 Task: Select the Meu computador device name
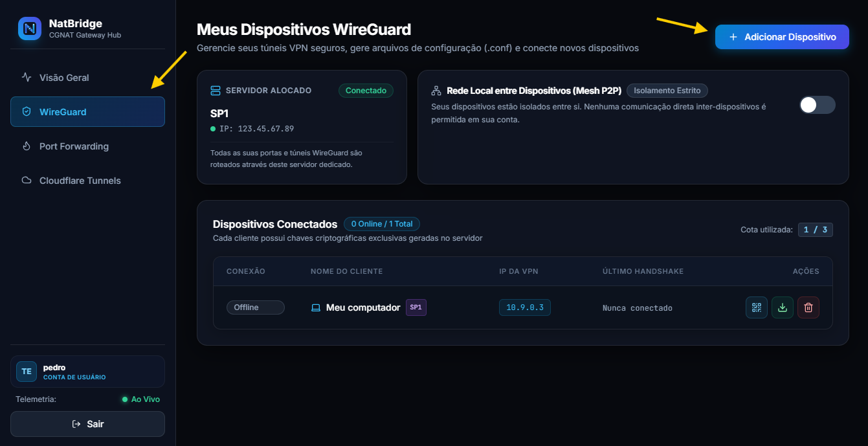(363, 307)
